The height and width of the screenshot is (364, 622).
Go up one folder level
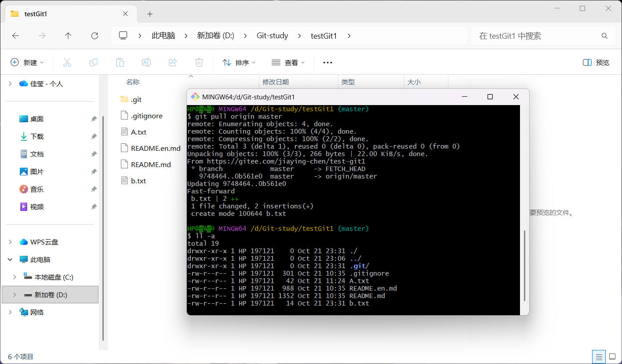[x=68, y=36]
